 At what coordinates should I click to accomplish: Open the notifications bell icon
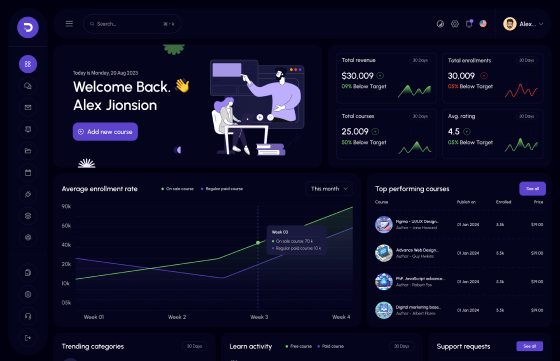pyautogui.click(x=469, y=24)
